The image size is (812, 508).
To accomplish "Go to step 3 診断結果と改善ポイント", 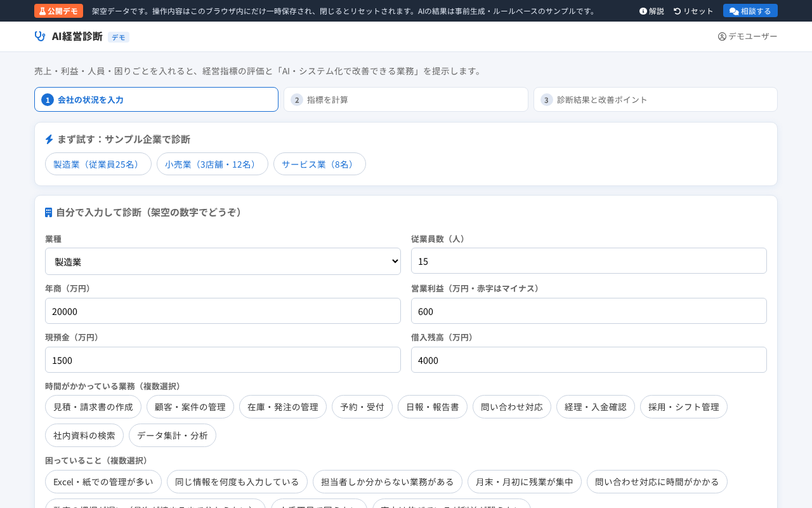I will tap(655, 100).
